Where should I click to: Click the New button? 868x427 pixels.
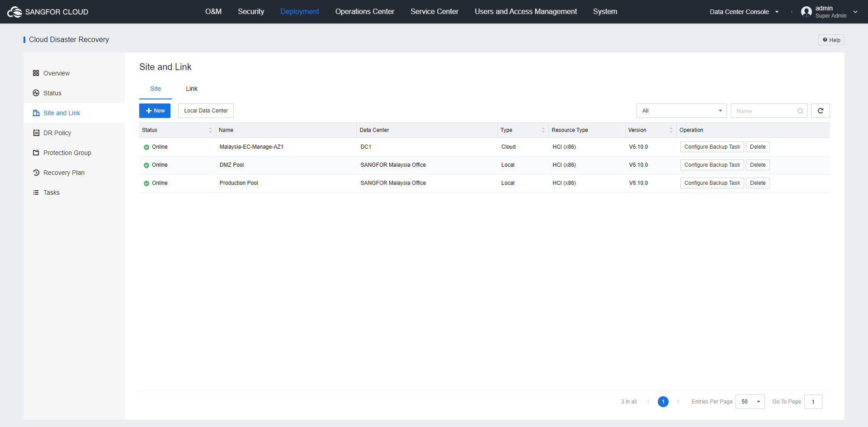[155, 111]
